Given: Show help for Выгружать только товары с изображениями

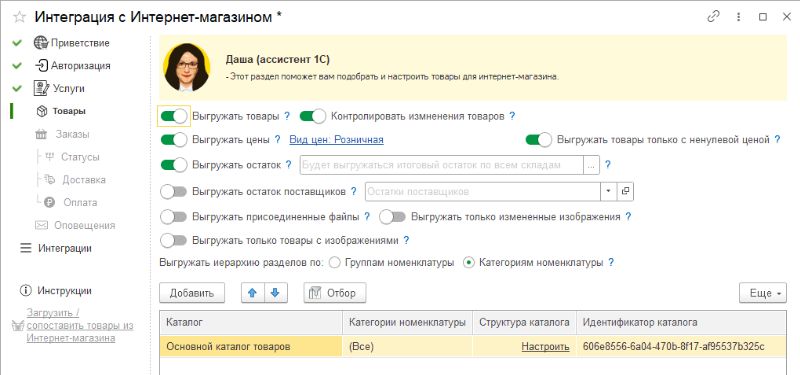Looking at the screenshot, I should pyautogui.click(x=407, y=240).
